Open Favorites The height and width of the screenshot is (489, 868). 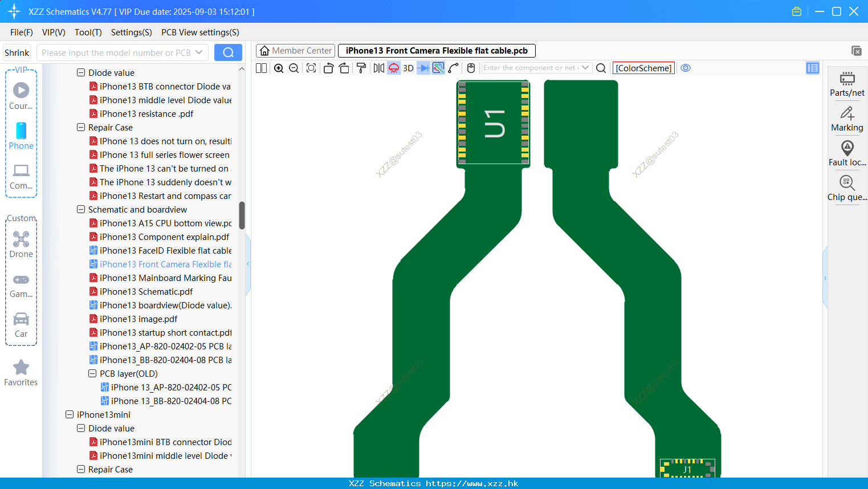tap(21, 373)
